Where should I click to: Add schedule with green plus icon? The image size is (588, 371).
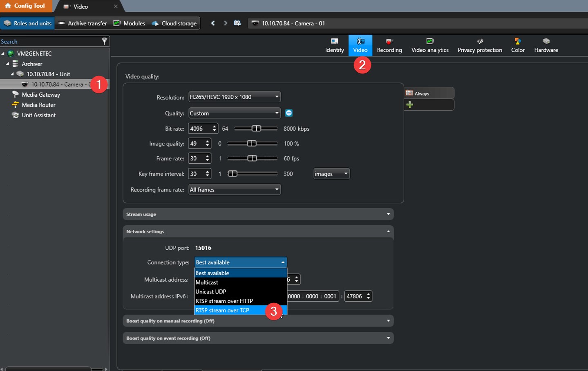(409, 104)
